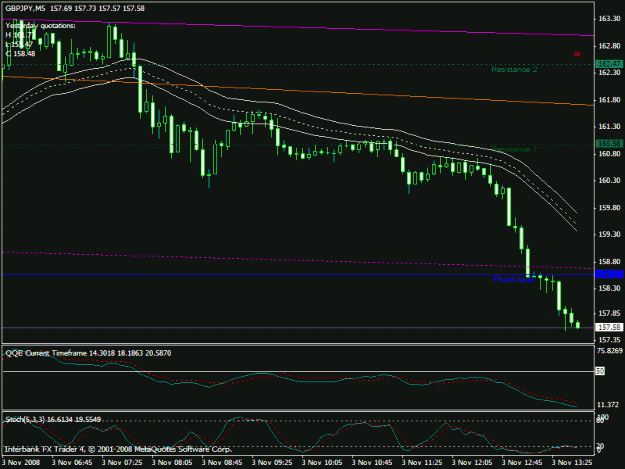
Task: Click the '3 Nov 13:25' time axis label
Action: click(572, 463)
